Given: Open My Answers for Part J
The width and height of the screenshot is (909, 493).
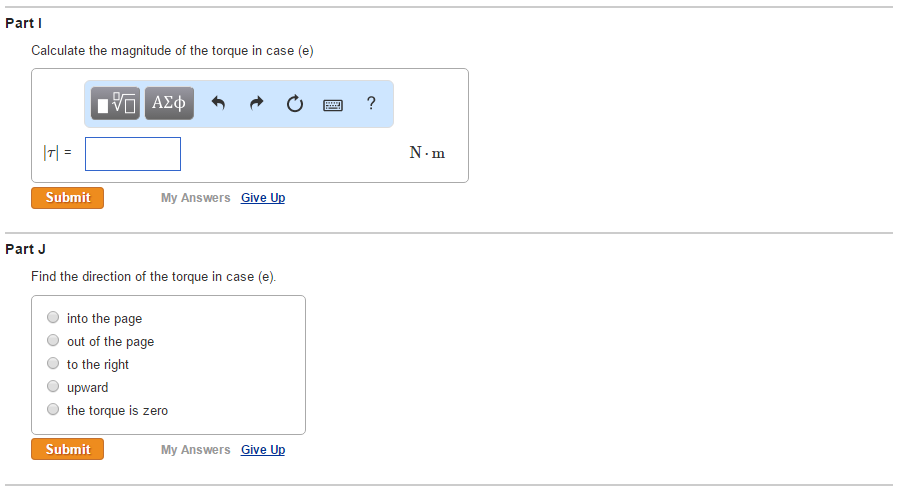Looking at the screenshot, I should pos(195,450).
